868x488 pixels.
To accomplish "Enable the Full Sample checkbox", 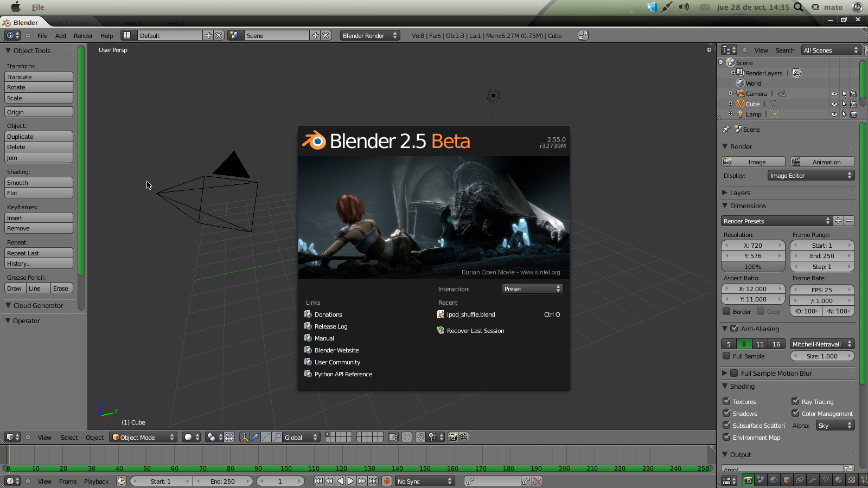I will (726, 356).
